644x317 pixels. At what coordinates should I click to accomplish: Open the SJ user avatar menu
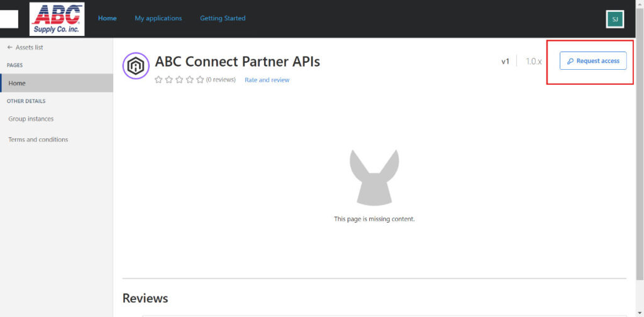click(615, 19)
